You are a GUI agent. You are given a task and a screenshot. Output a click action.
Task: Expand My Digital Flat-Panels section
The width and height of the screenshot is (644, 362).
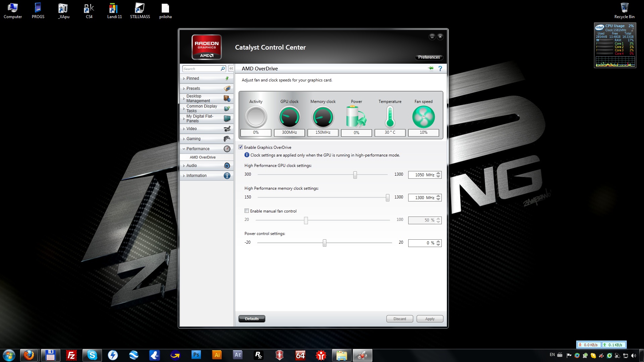click(207, 119)
